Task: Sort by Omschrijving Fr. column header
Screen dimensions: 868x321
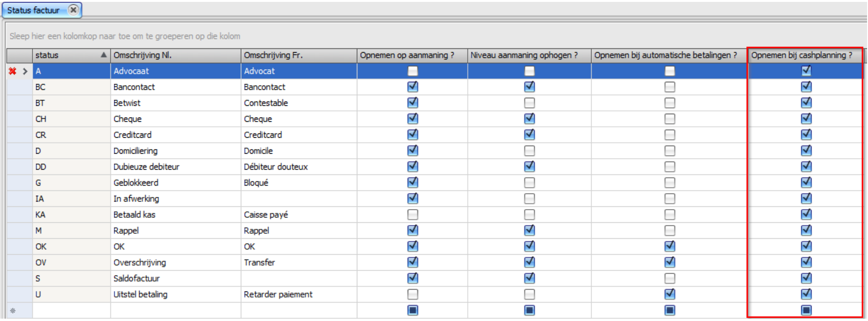Action: point(298,55)
